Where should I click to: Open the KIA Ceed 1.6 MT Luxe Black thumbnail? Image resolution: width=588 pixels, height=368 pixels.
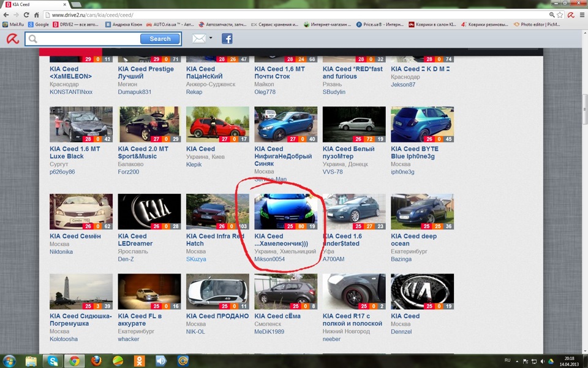pos(81,125)
